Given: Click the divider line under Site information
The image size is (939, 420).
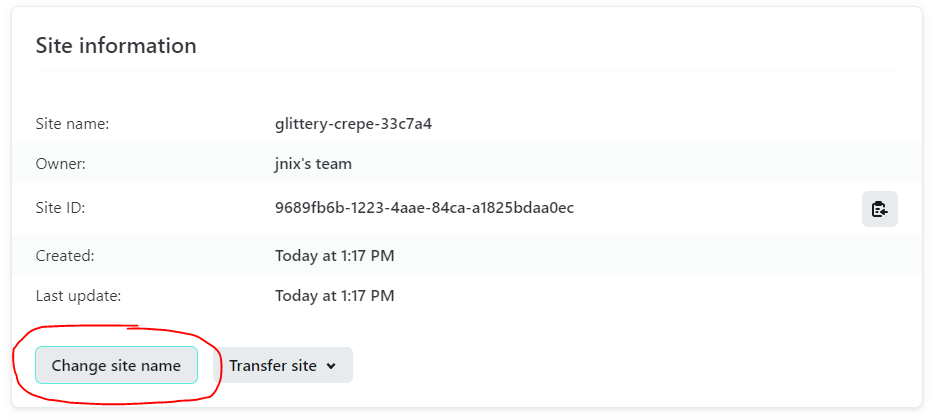Looking at the screenshot, I should click(x=467, y=70).
